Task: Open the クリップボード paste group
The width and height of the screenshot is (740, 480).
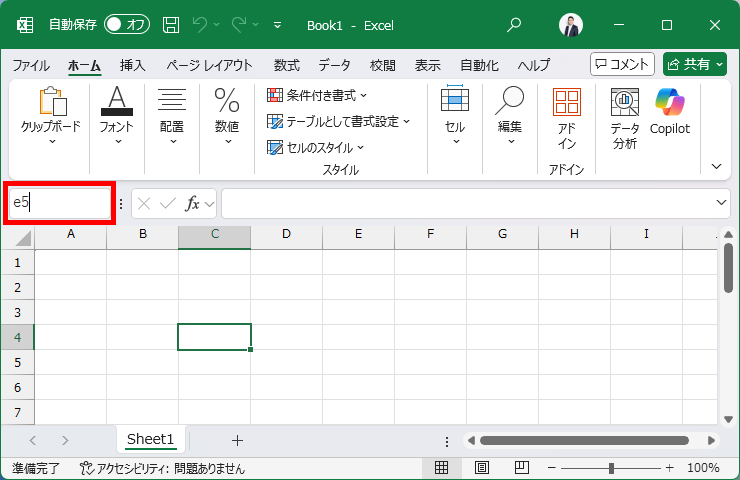Action: click(x=51, y=116)
